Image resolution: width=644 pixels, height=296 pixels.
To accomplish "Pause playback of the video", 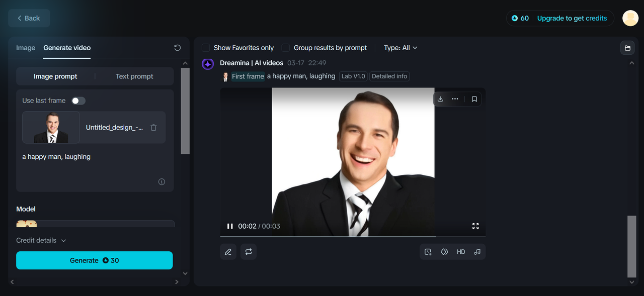I will [x=229, y=226].
